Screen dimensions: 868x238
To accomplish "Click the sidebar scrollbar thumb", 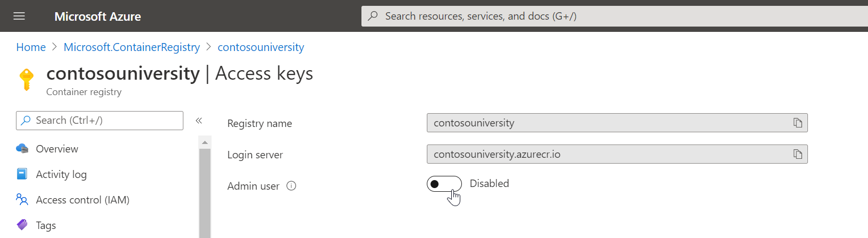I will [x=205, y=193].
